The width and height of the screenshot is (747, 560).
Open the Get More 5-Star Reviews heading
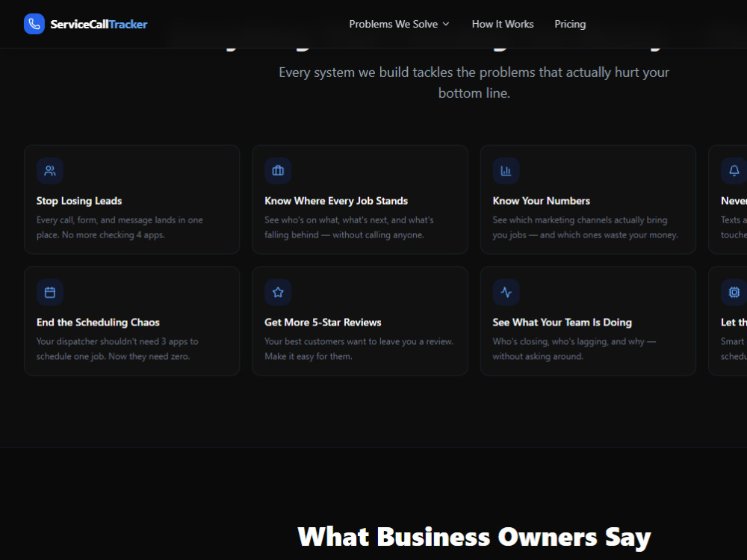323,323
